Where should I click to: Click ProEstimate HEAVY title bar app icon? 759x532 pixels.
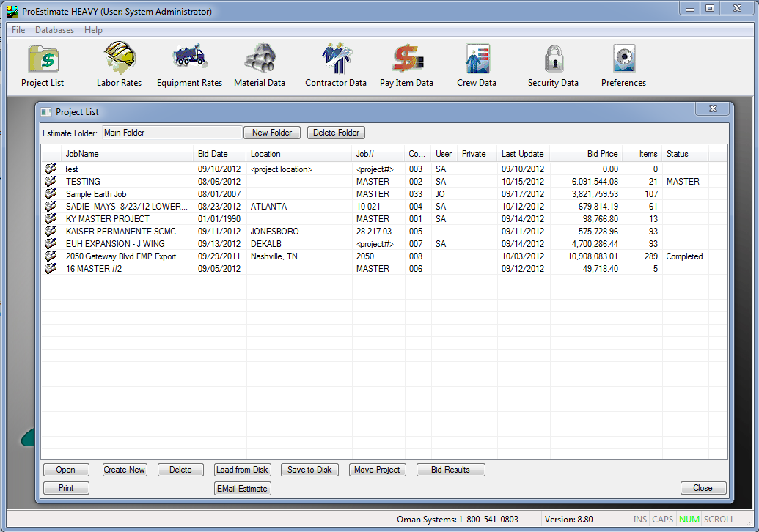pos(12,11)
